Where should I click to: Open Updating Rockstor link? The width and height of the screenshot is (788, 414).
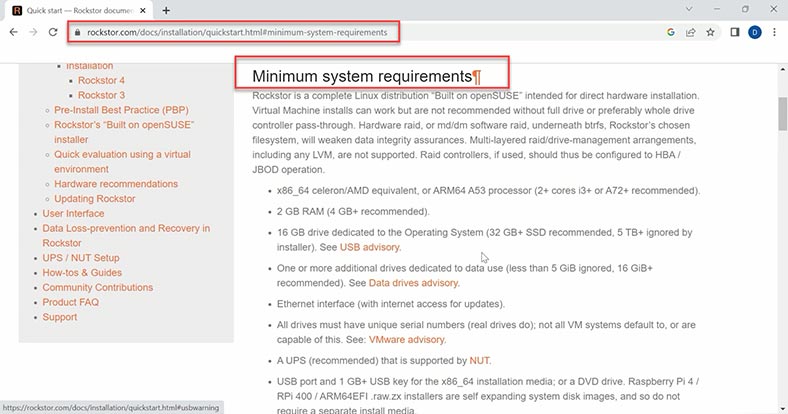pos(94,198)
